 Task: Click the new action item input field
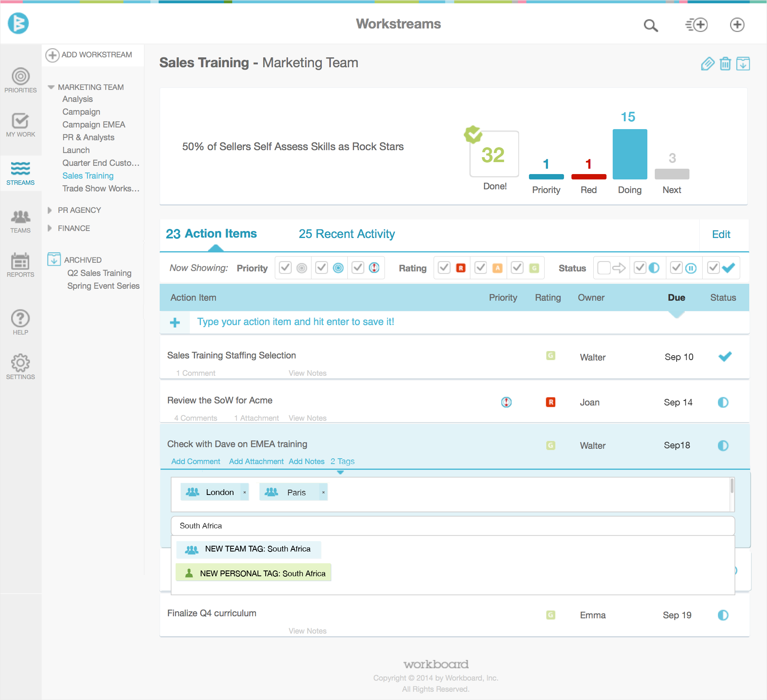(295, 322)
